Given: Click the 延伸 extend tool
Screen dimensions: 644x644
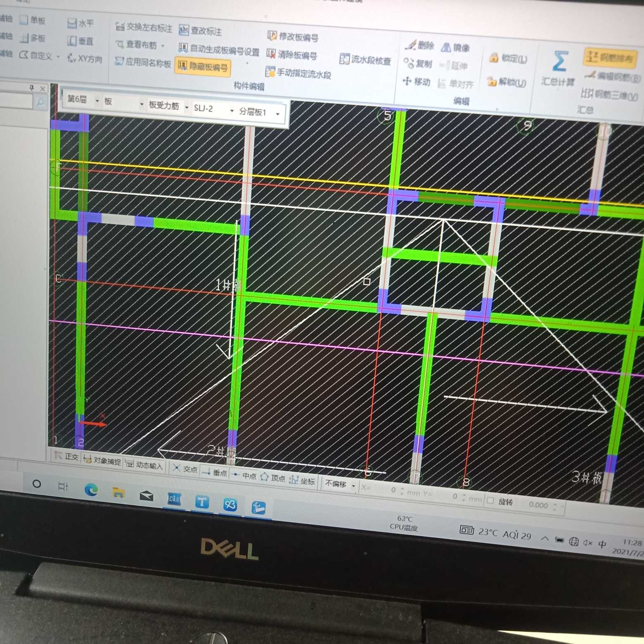Looking at the screenshot, I should click(453, 65).
